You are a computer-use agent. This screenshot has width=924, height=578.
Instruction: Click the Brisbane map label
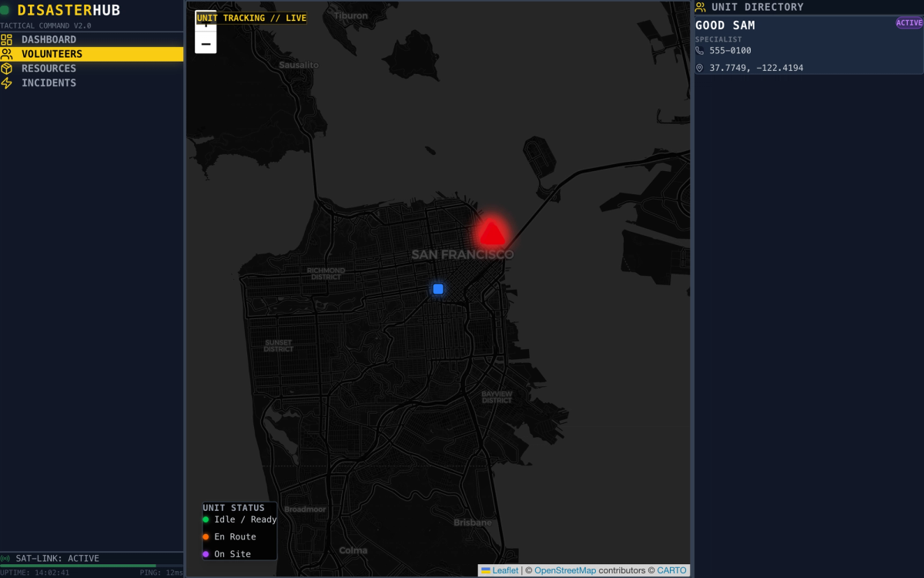472,523
